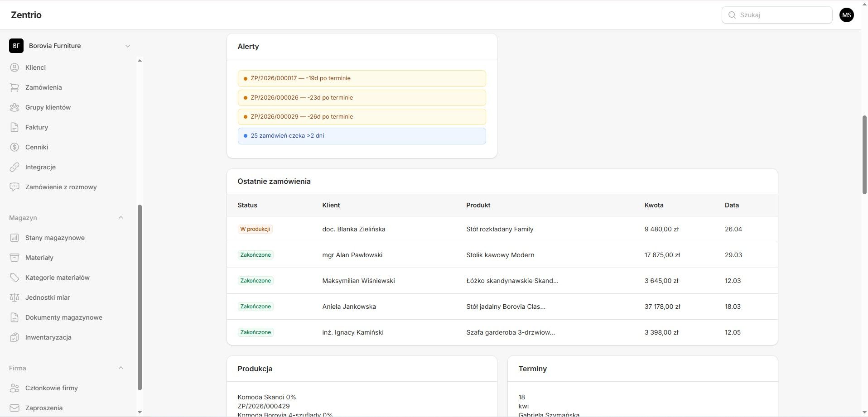Navigate to Inwentaryzacja
868x417 pixels.
48,337
